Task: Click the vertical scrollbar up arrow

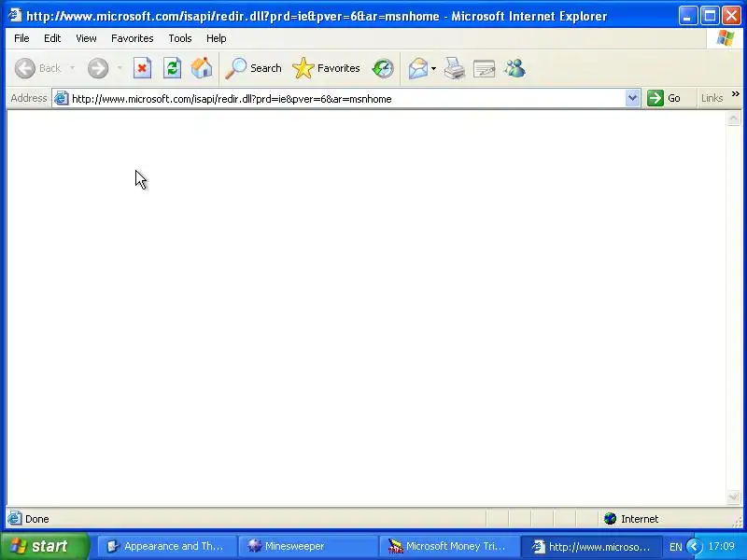Action: [734, 118]
